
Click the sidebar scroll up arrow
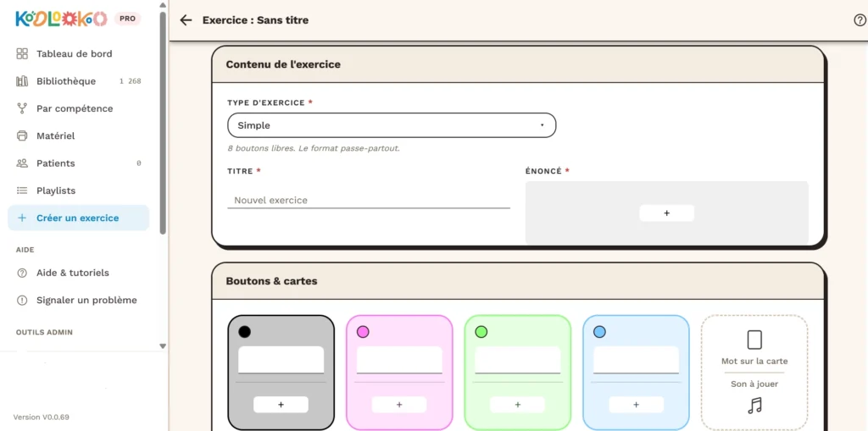coord(163,5)
